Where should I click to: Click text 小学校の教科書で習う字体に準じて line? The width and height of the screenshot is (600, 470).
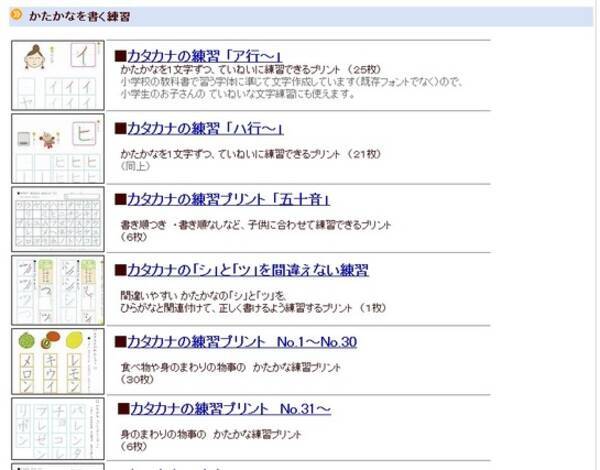click(292, 82)
